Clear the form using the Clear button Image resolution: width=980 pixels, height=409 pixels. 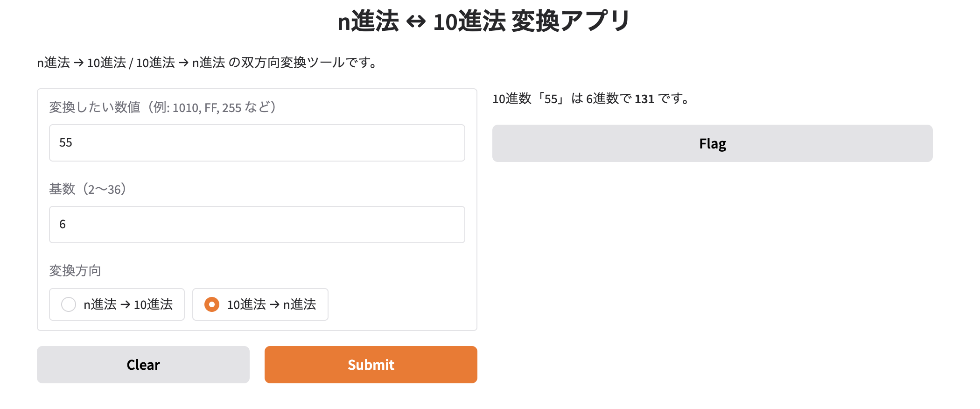[143, 365]
